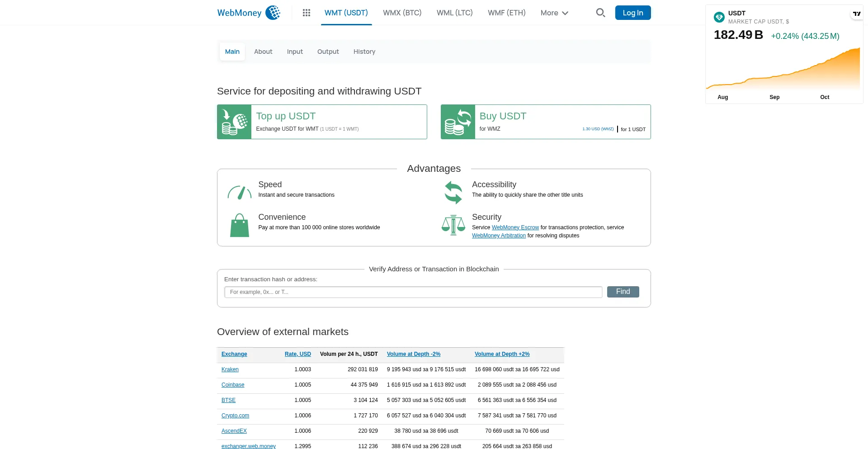This screenshot has width=868, height=449.
Task: Expand the More dropdown menu
Action: pyautogui.click(x=554, y=13)
